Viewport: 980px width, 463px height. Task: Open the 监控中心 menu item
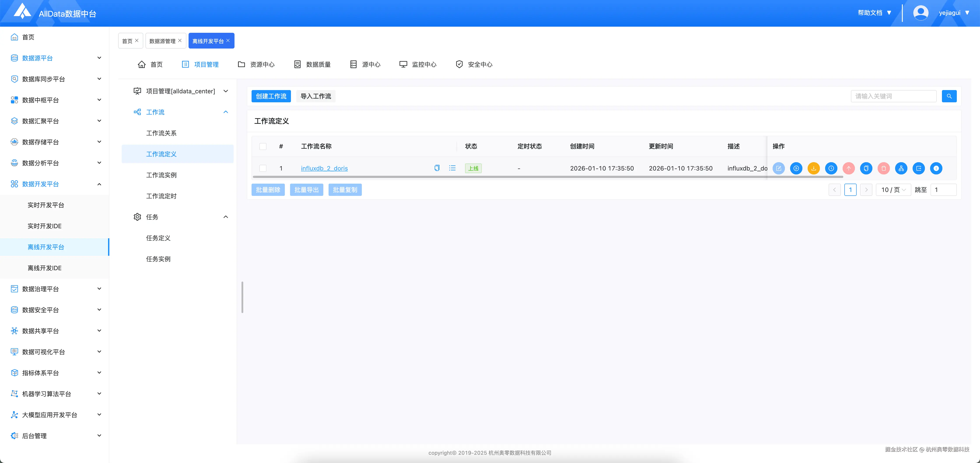click(x=418, y=65)
